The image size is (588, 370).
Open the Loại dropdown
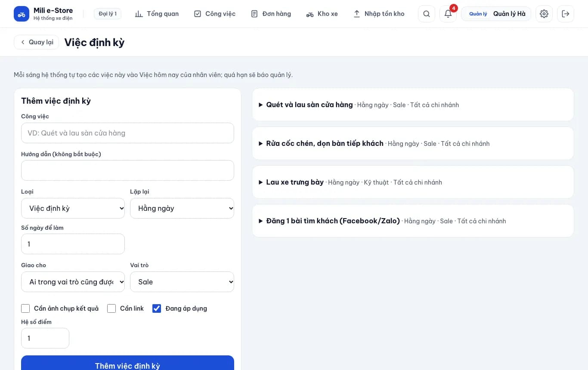pos(73,208)
